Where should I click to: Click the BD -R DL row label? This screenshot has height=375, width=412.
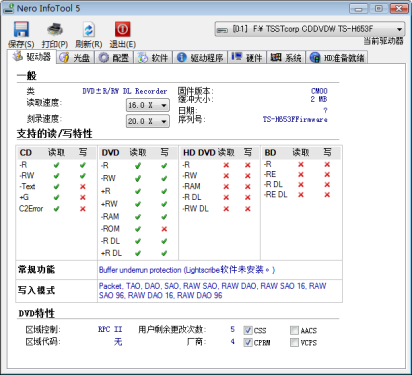tap(273, 184)
